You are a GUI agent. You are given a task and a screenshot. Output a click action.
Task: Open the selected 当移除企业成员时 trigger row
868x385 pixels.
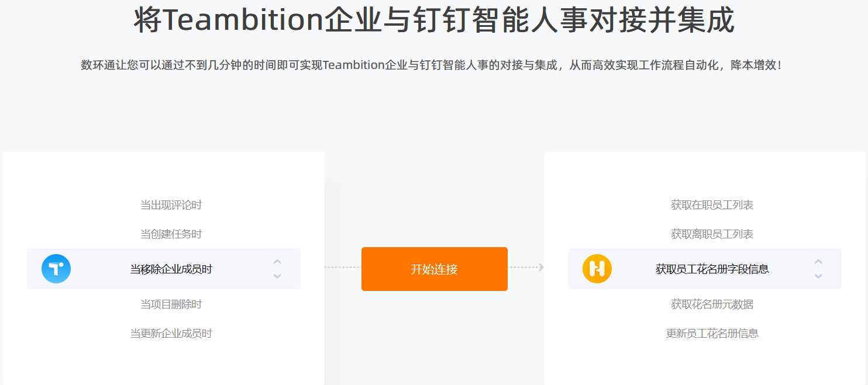[x=164, y=269]
